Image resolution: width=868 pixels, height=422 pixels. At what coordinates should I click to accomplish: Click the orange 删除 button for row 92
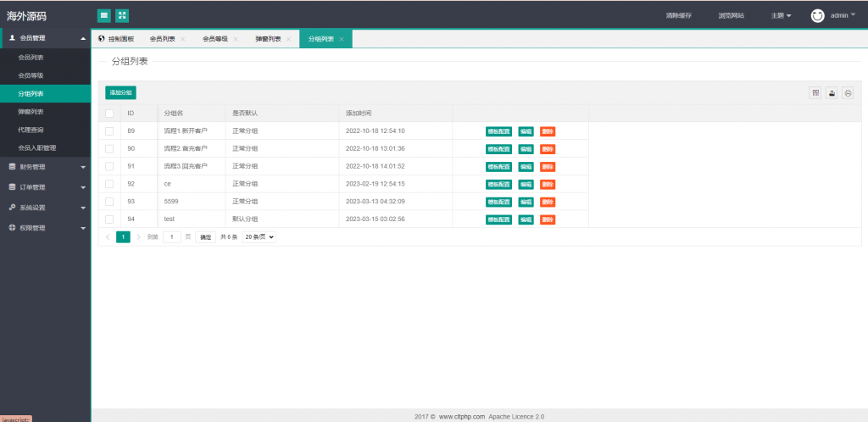tap(548, 184)
